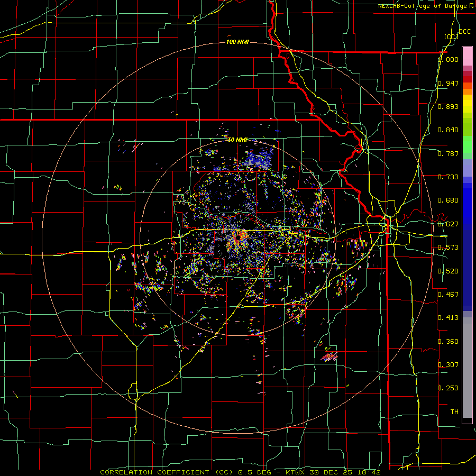Select the [CC] label above the color scale

point(451,36)
